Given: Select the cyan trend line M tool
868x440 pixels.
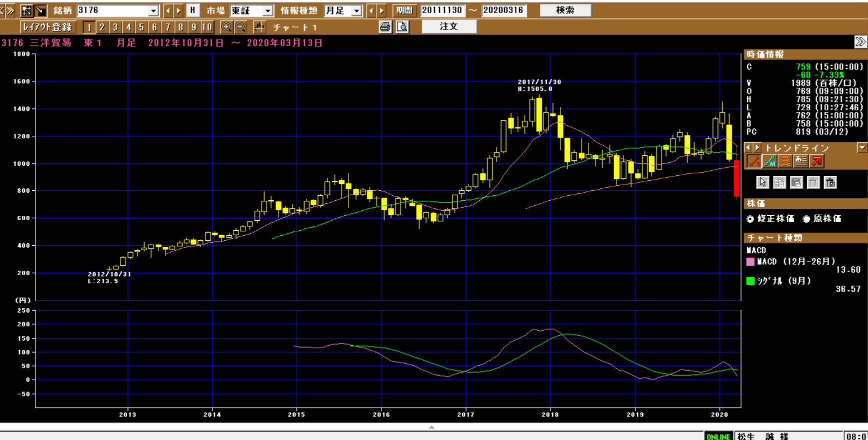Looking at the screenshot, I should coord(769,161).
